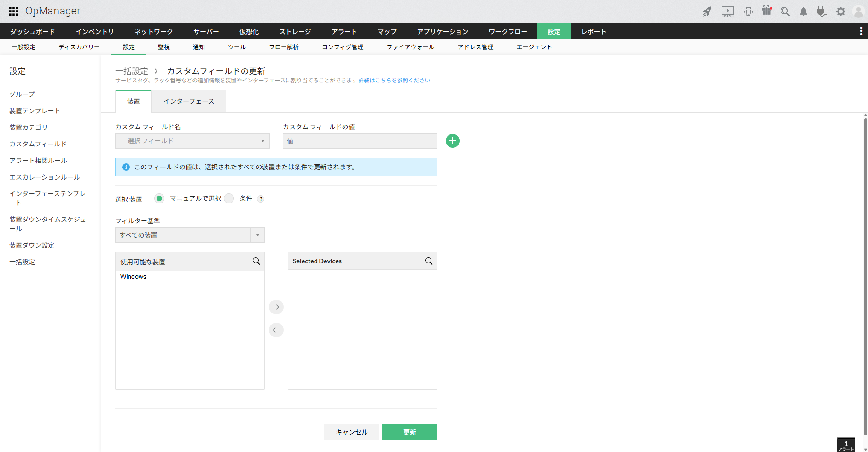
Task: Click the キャンセル button
Action: pos(352,432)
